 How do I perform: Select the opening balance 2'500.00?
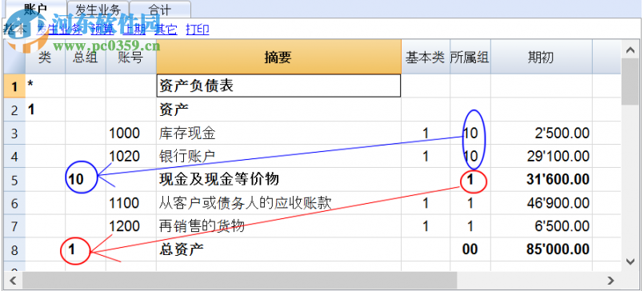pyautogui.click(x=542, y=133)
